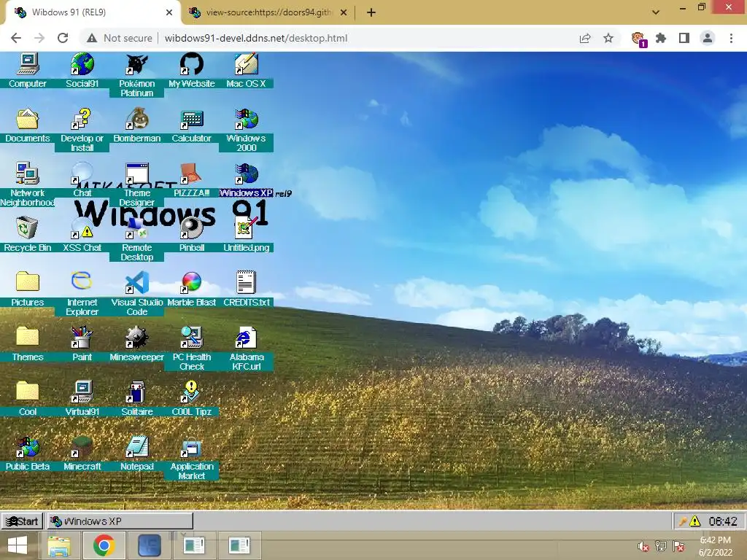Click the browser back arrow
The height and width of the screenshot is (560, 747).
tap(16, 38)
